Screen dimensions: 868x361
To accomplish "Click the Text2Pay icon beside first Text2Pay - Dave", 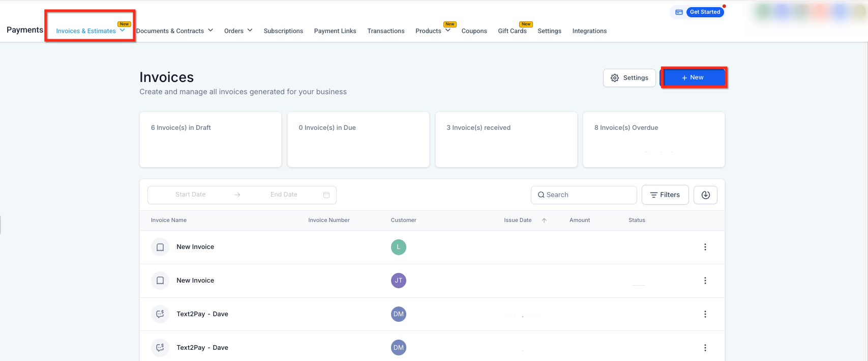I will click(x=160, y=314).
